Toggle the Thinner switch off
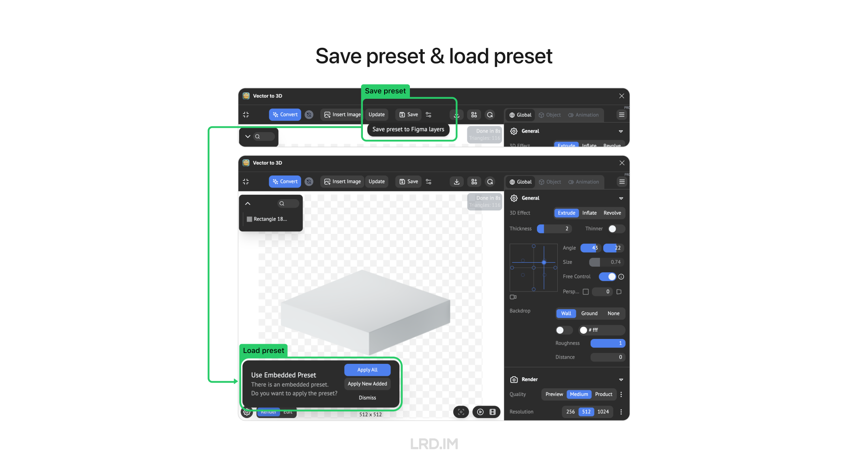The width and height of the screenshot is (868, 459). tap(613, 229)
